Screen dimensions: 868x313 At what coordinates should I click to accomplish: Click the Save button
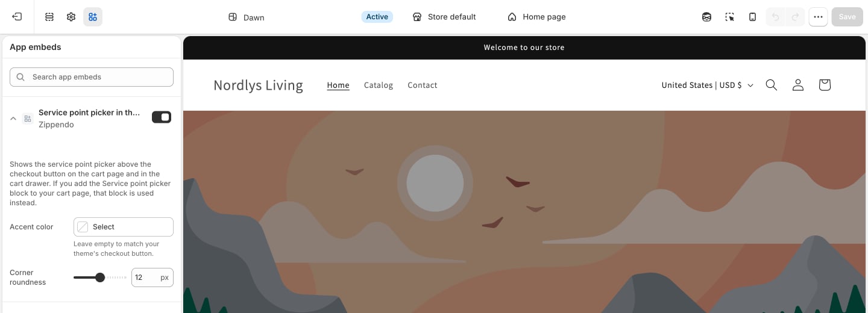pyautogui.click(x=847, y=17)
